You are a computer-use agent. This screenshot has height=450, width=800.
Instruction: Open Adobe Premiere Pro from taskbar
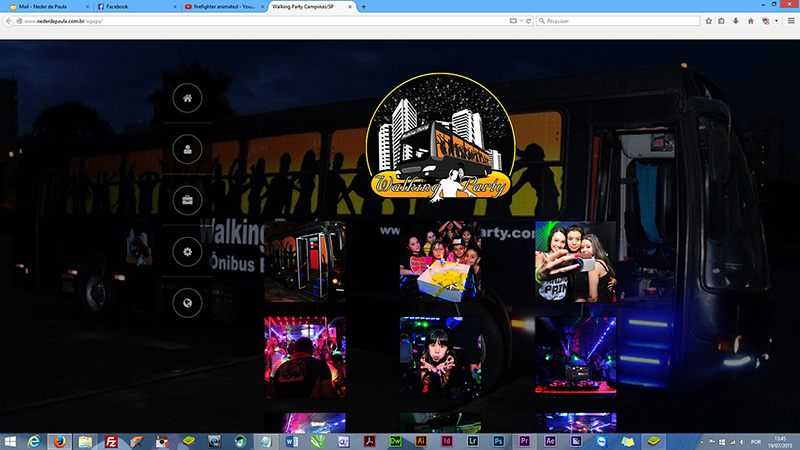(524, 441)
